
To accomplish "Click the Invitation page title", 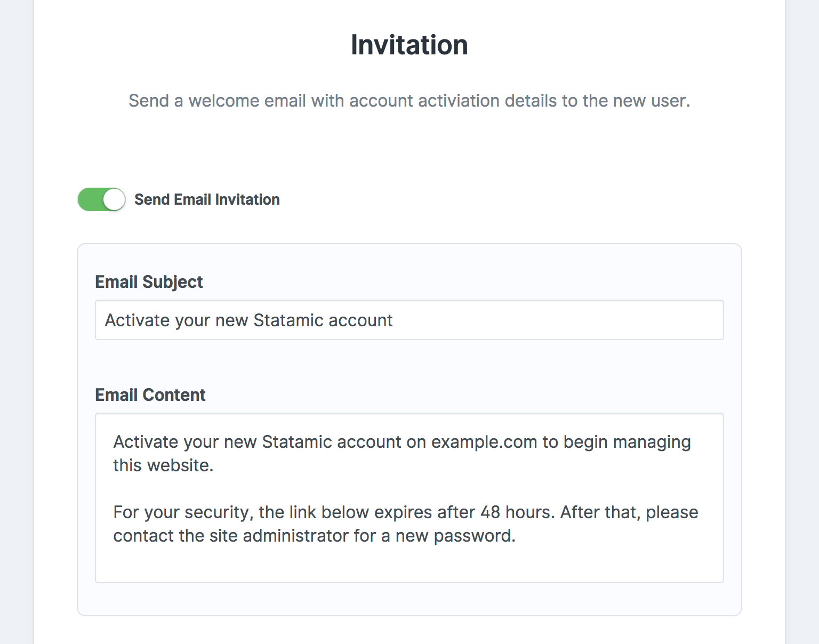I will coord(409,45).
